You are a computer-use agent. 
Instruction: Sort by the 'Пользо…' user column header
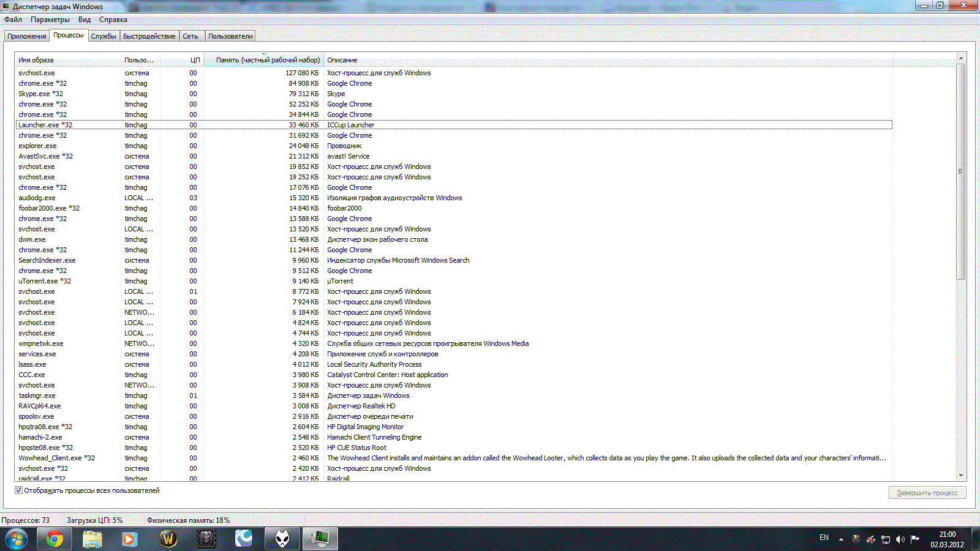140,60
